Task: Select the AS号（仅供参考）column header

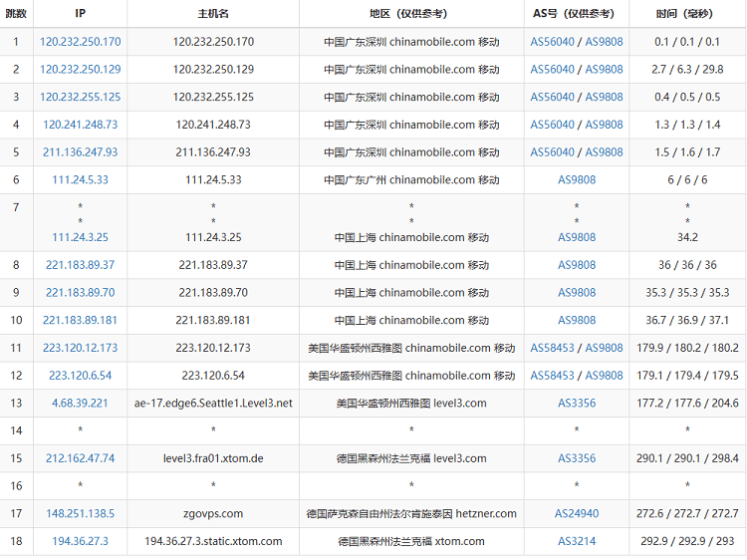Action: (577, 13)
